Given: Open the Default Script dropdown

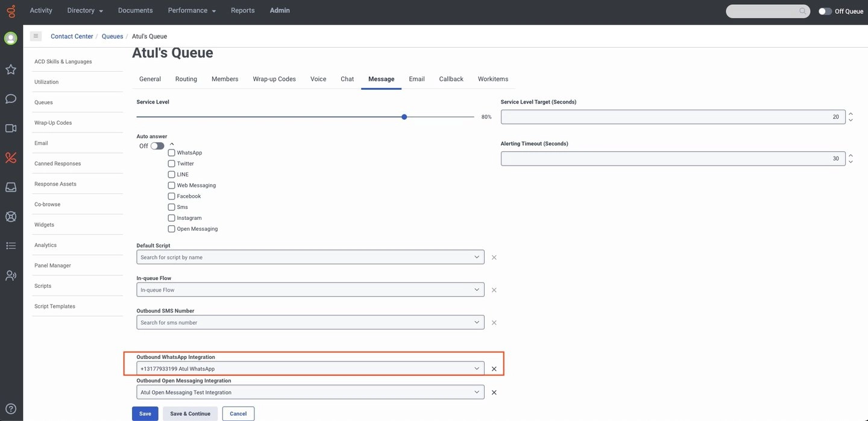Looking at the screenshot, I should pos(310,257).
